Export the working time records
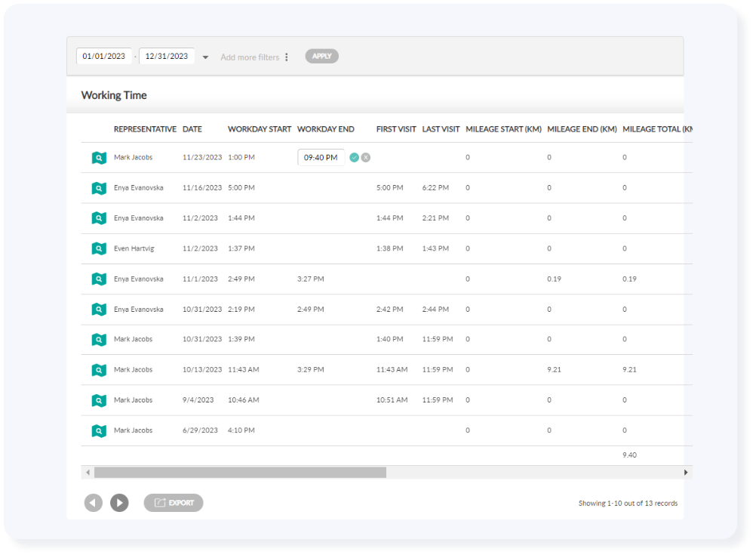The width and height of the screenshot is (756, 558). pos(174,503)
